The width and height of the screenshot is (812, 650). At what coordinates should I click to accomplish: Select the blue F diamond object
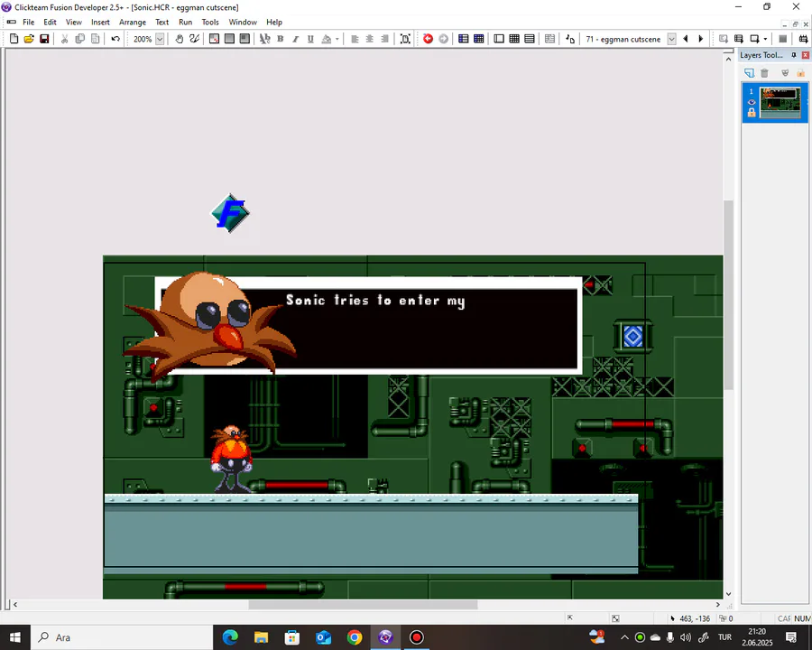tap(230, 213)
